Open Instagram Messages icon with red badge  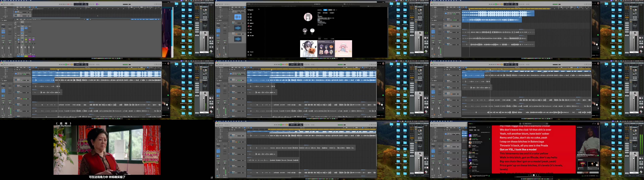[x=248, y=26]
